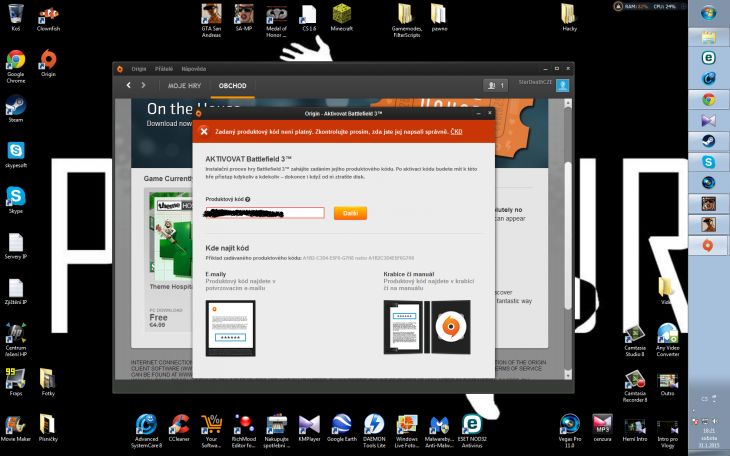The image size is (730, 456).
Task: Select the Clownfish desktop shortcut
Action: (48, 18)
